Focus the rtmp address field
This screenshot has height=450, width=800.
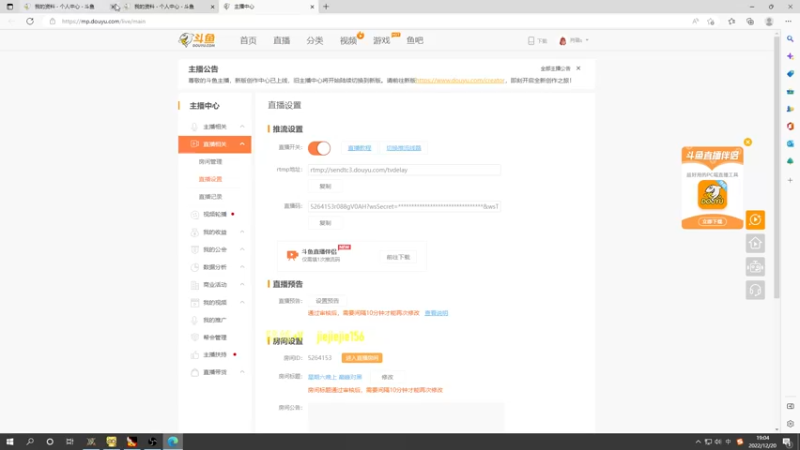click(404, 170)
